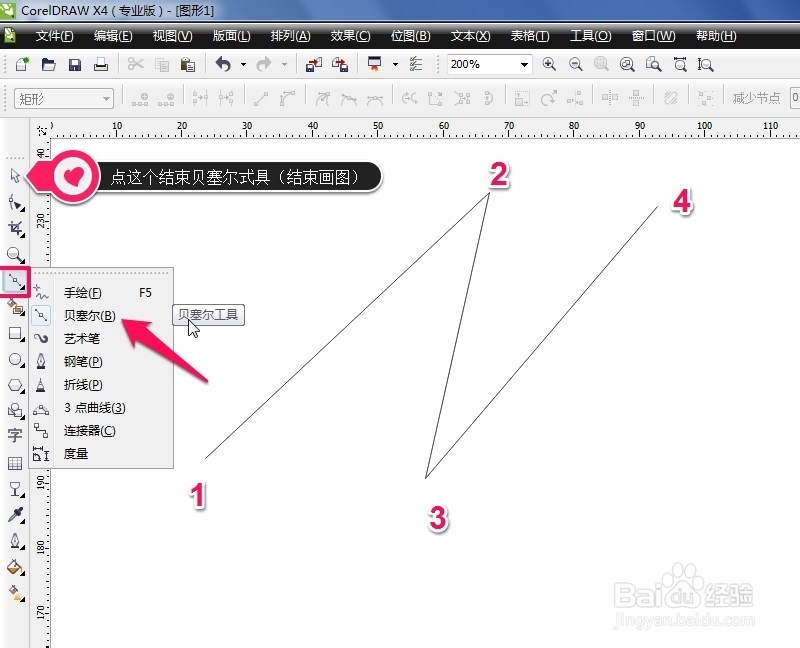Screen dimensions: 800x648
Task: Open the 视图(V) menu
Action: point(172,36)
